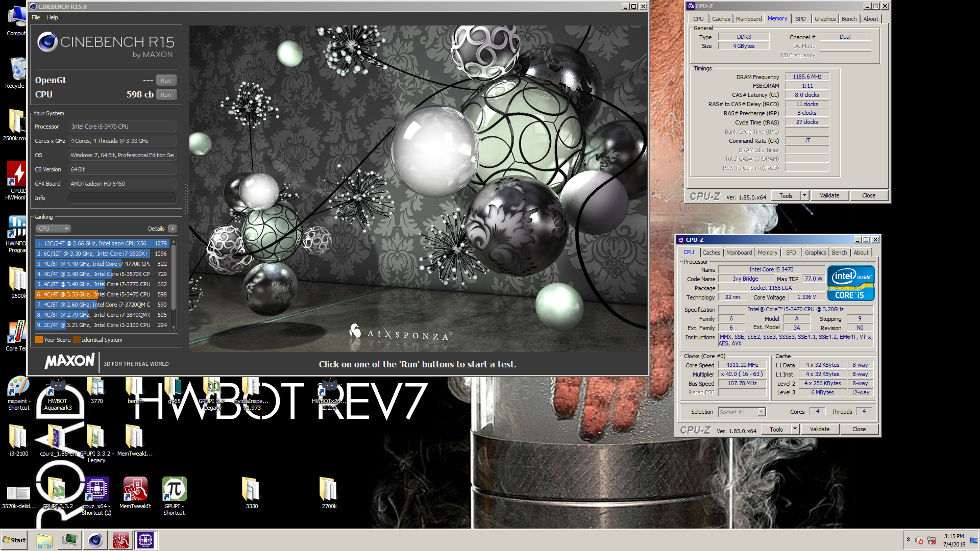Switch to Mainboard tab in upper CPU-Z window
Screen dimensions: 980x551
click(x=748, y=19)
